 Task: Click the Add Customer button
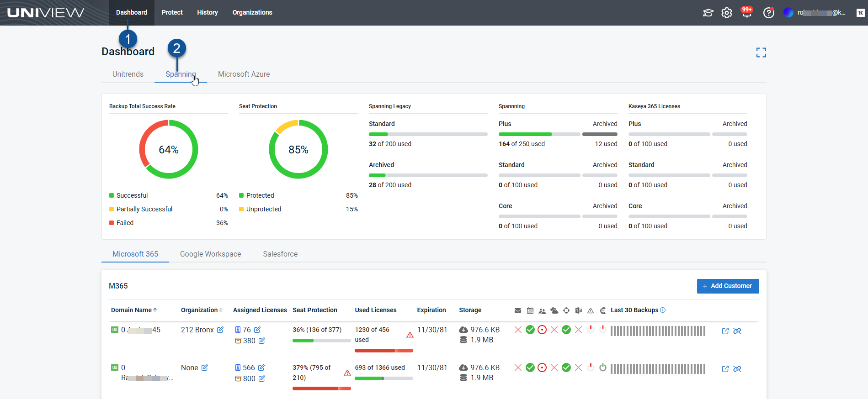pos(728,286)
